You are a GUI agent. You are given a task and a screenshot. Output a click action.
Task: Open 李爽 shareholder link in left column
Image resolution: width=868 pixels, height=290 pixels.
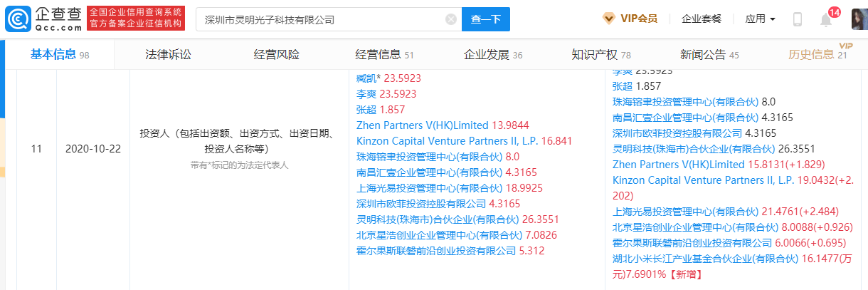tap(366, 94)
